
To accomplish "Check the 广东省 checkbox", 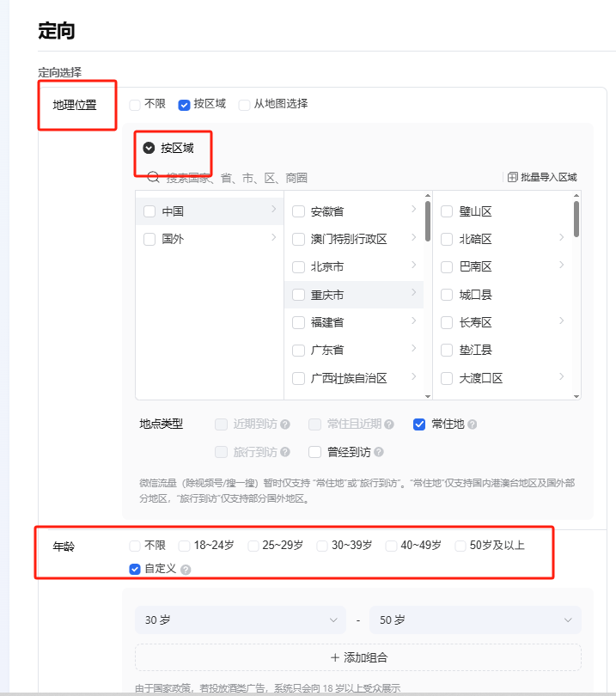I will (298, 351).
